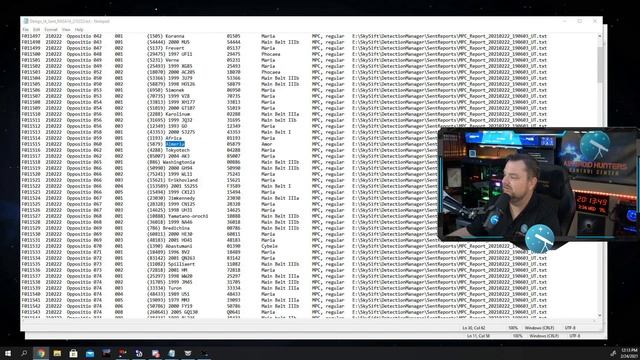The width and height of the screenshot is (640, 360).
Task: Launch Microsoft Store from the taskbar
Action: click(x=73, y=353)
